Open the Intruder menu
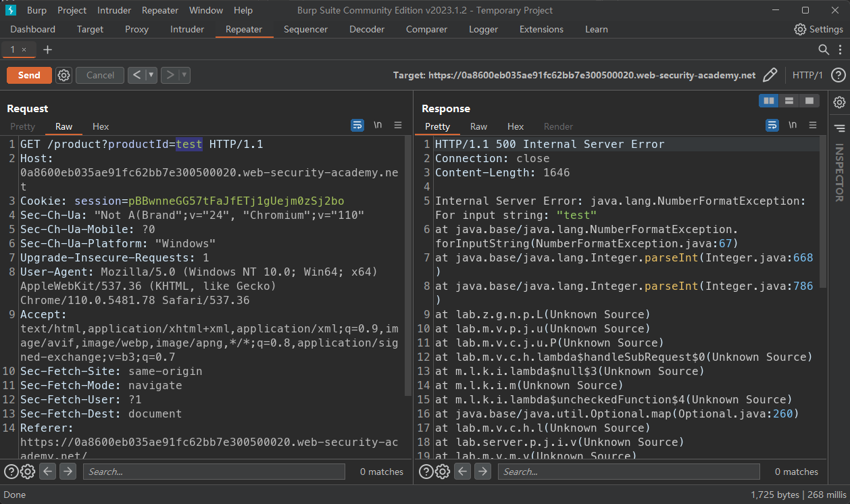The image size is (850, 504). pos(114,10)
